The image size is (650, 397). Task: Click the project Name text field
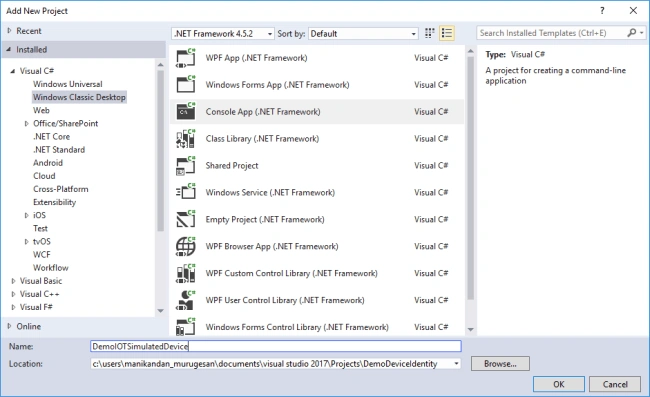tap(276, 346)
